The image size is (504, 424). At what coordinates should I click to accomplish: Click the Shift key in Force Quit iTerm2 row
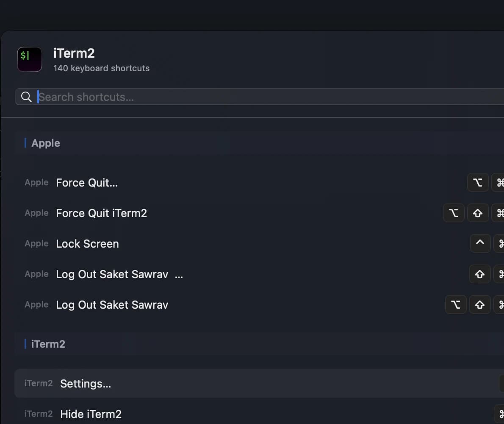(478, 213)
